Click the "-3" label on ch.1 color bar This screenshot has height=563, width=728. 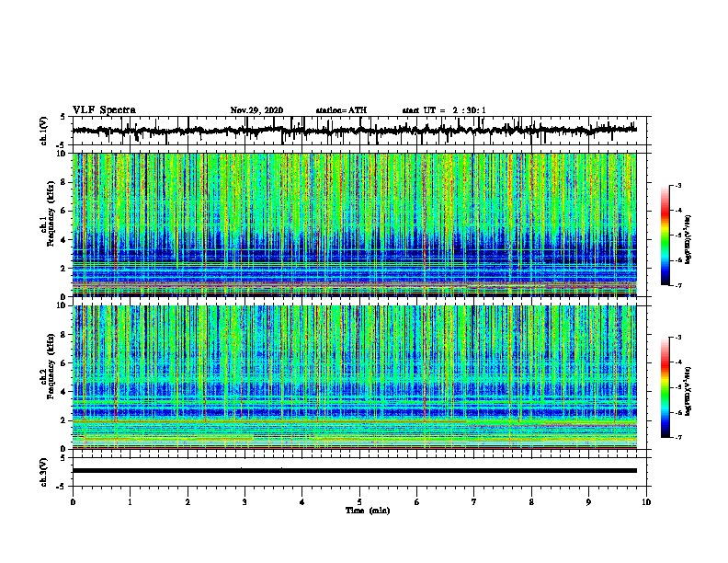coord(678,186)
